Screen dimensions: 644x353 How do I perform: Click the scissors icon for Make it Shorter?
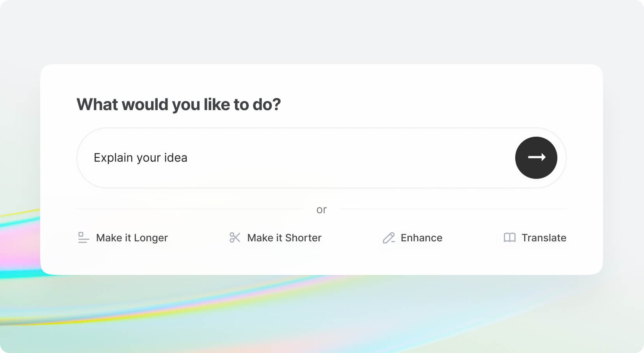point(235,237)
